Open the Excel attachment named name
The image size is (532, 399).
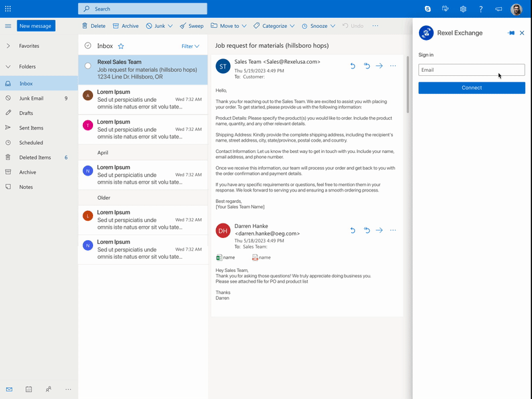tap(225, 257)
